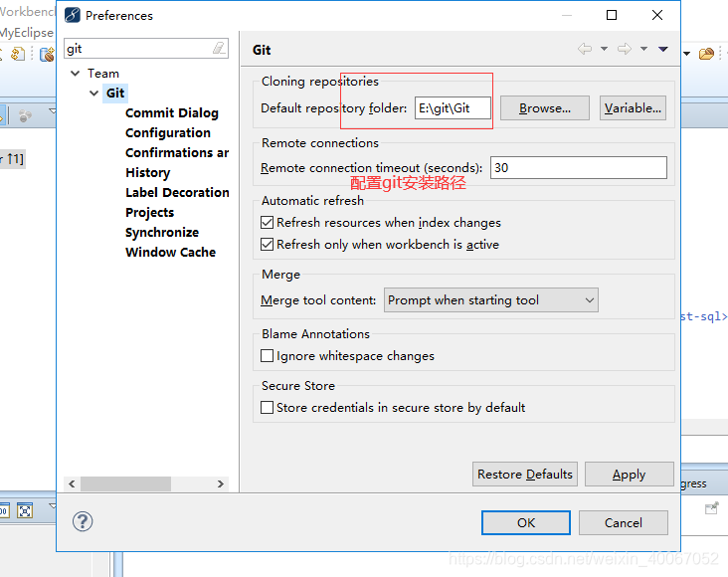Focus the remote connection timeout field

[x=579, y=168]
